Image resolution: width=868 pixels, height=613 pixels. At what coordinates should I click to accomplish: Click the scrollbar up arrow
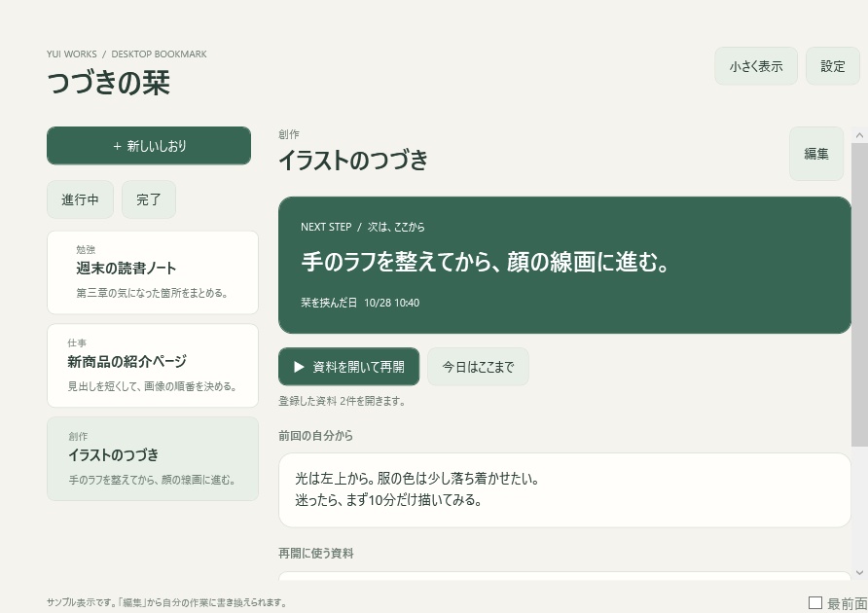tap(859, 135)
